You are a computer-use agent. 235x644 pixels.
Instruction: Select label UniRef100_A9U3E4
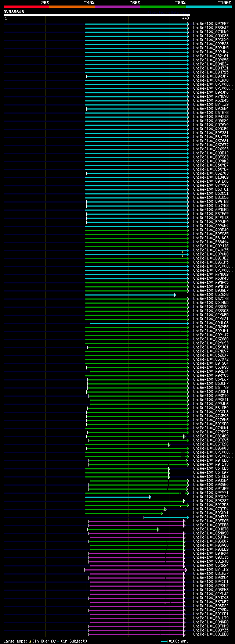point(211,480)
